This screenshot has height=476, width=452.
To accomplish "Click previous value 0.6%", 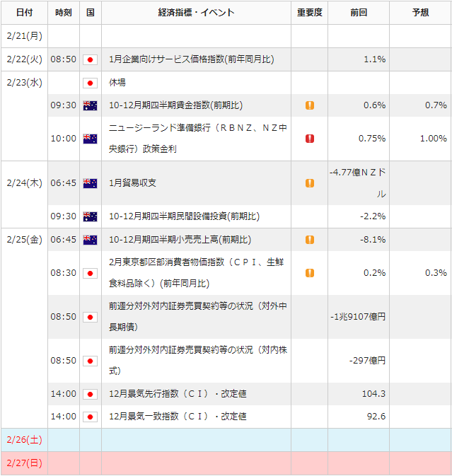I will pyautogui.click(x=375, y=105).
